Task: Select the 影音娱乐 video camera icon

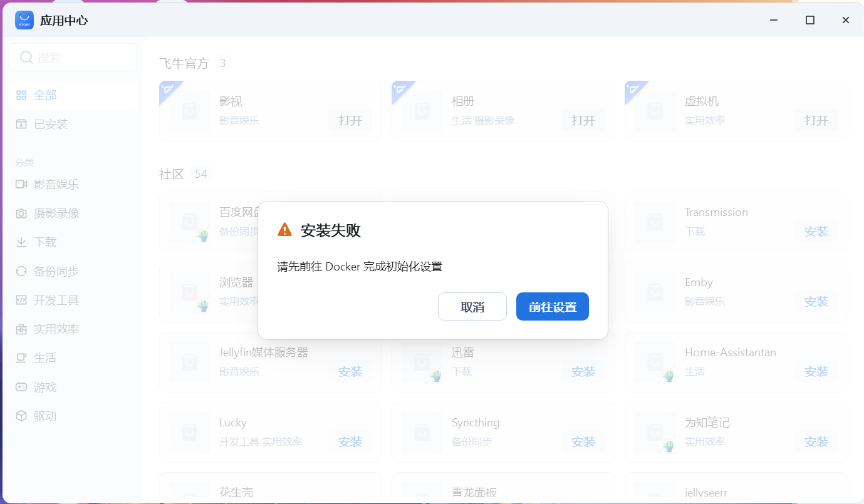Action: tap(21, 184)
